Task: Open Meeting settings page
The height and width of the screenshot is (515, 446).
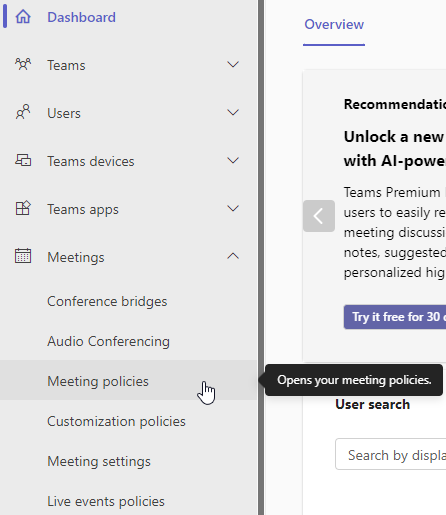Action: pyautogui.click(x=99, y=461)
